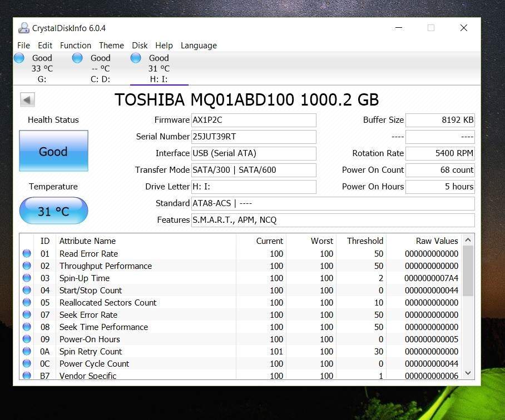This screenshot has width=505, height=420.
Task: Click the Worst column header
Action: pos(311,241)
